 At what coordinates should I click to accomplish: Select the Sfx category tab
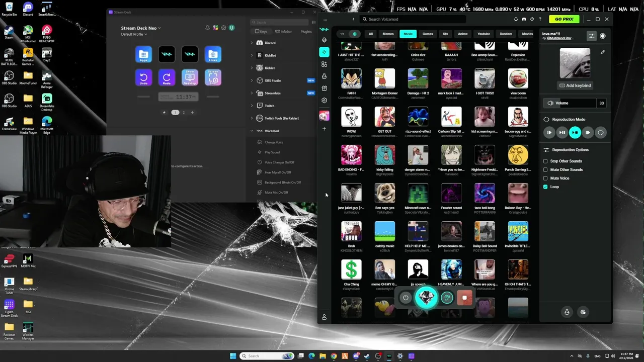pyautogui.click(x=445, y=34)
